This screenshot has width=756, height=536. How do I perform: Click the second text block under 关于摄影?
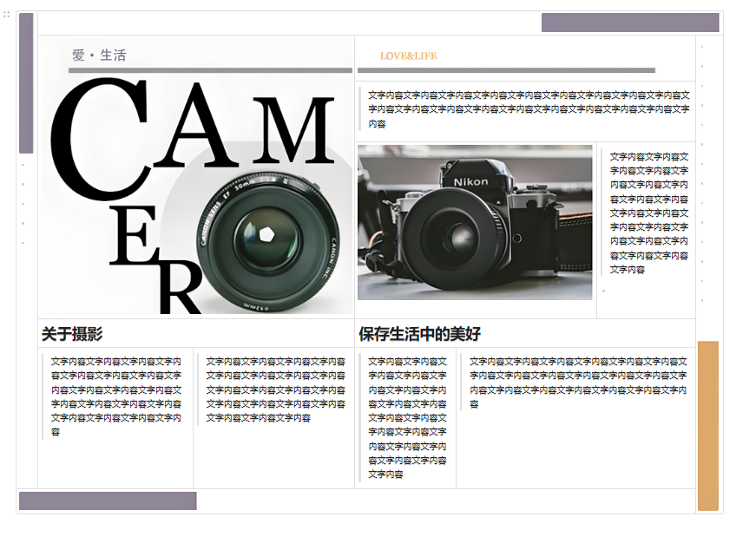(275, 389)
